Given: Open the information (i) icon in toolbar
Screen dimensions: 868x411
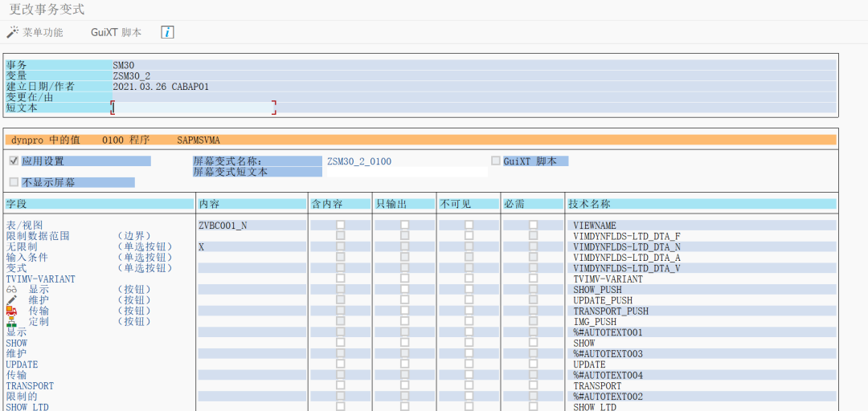Looking at the screenshot, I should click(168, 32).
